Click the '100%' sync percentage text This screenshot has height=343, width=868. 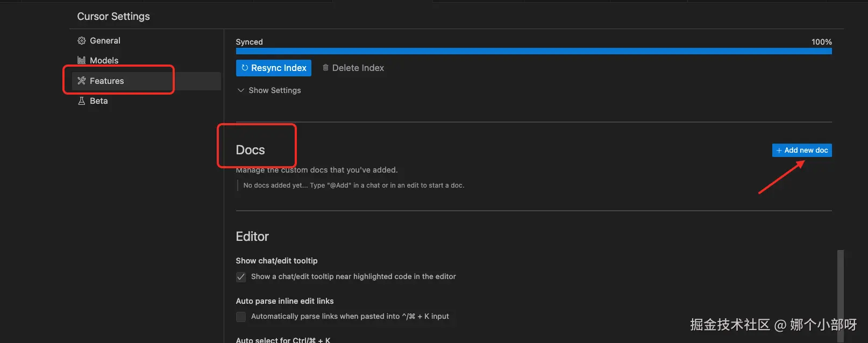822,42
